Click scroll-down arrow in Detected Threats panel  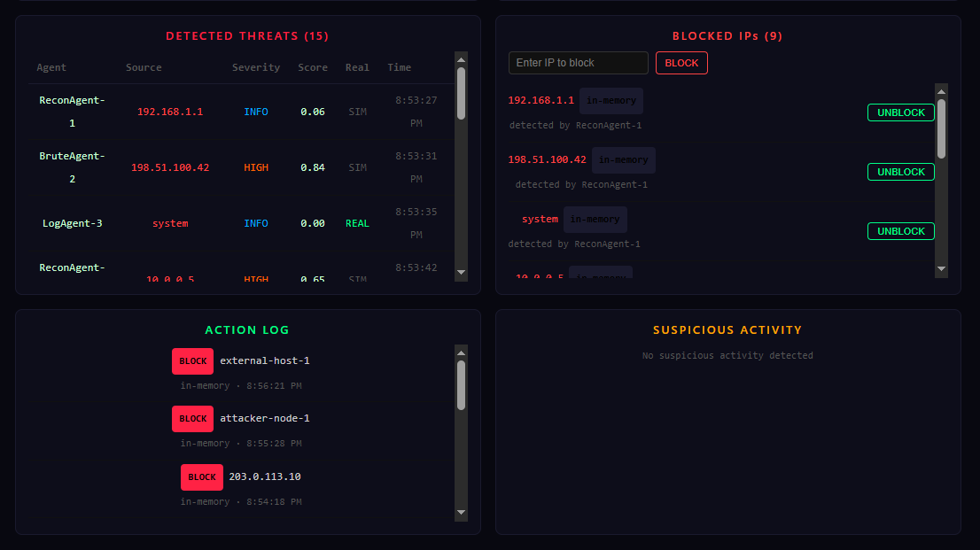pyautogui.click(x=462, y=273)
